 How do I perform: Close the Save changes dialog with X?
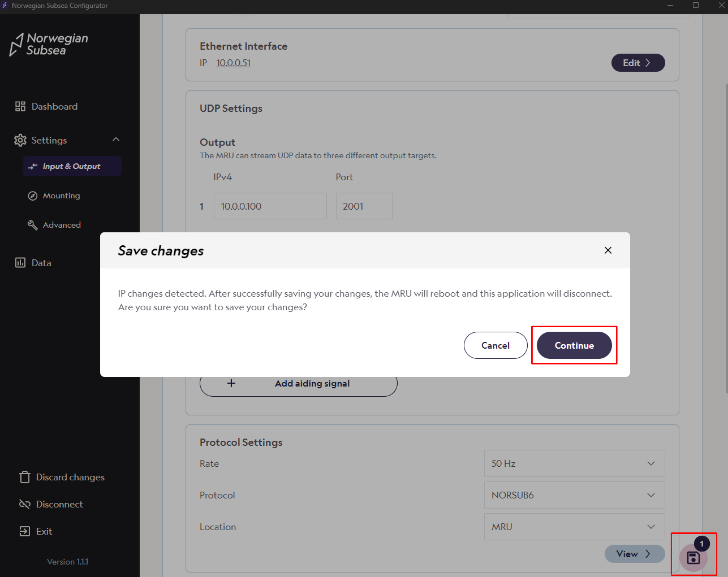pos(608,250)
